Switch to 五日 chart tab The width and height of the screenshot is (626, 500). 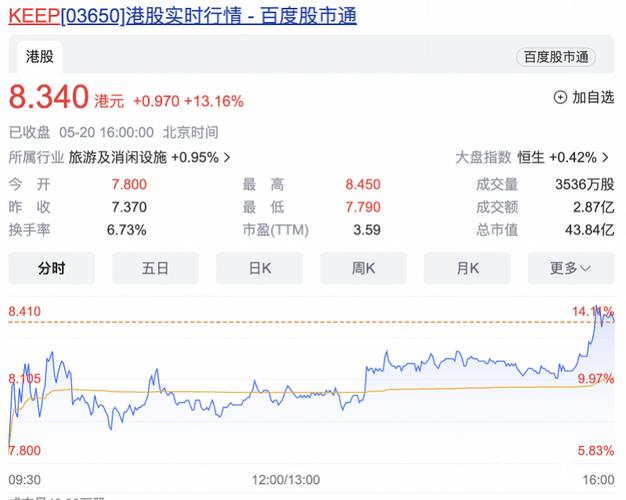(x=155, y=268)
